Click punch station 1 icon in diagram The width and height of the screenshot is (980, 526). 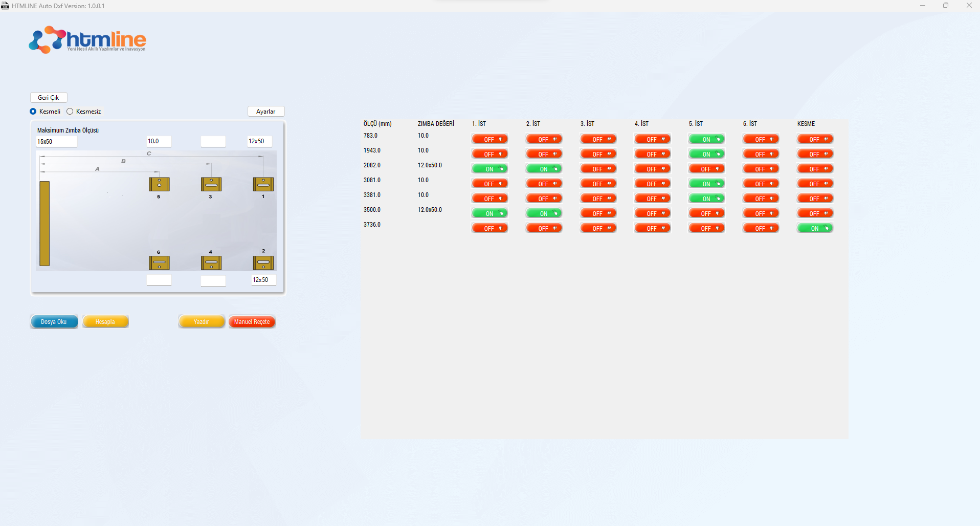coord(263,184)
